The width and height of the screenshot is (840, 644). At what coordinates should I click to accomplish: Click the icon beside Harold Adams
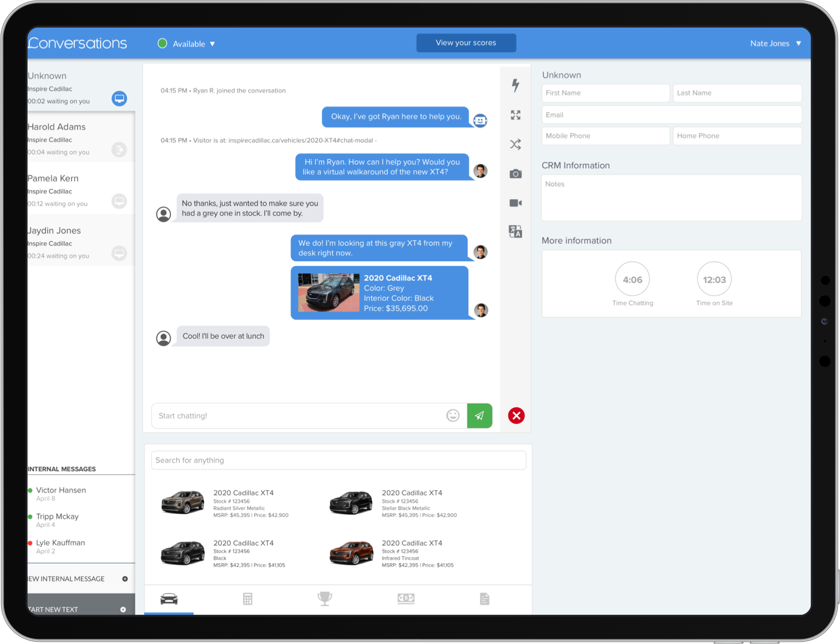[119, 150]
